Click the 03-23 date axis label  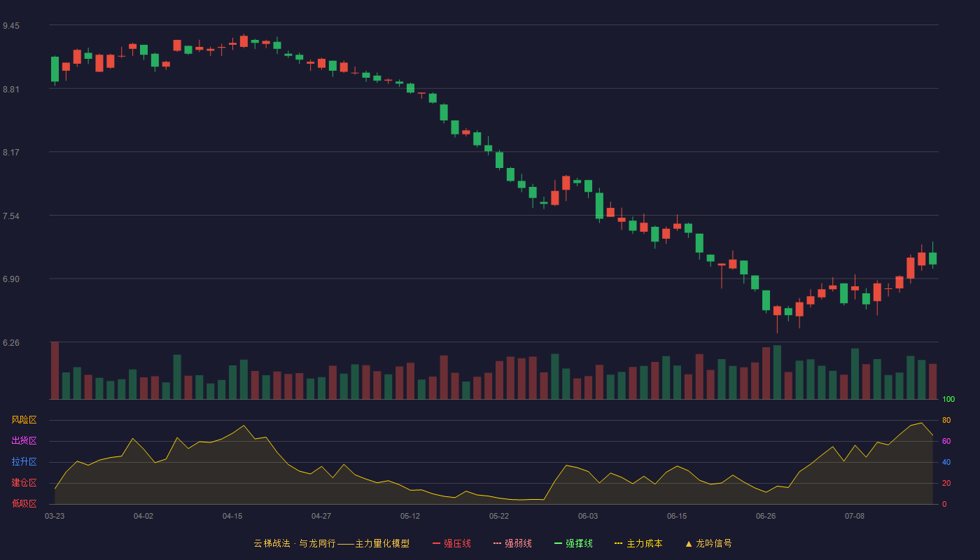pyautogui.click(x=55, y=516)
